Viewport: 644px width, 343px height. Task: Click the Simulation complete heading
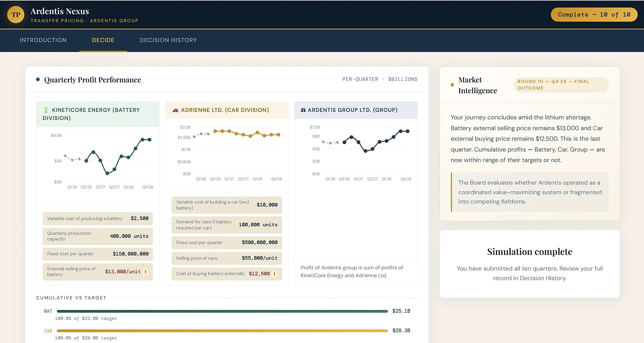(530, 252)
